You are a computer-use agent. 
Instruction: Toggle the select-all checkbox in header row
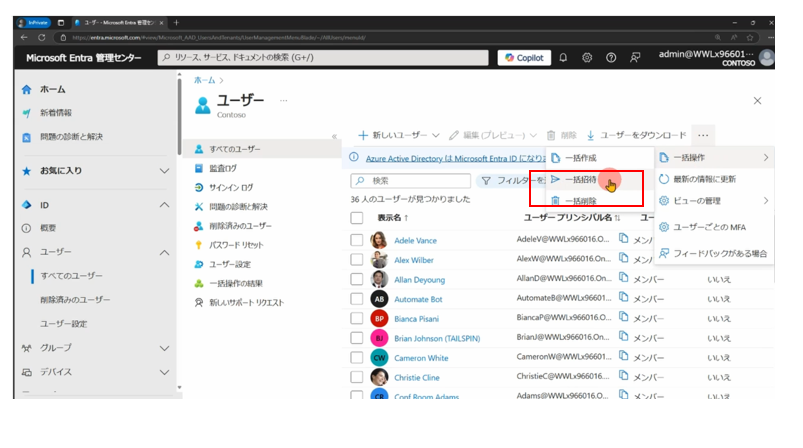pyautogui.click(x=357, y=217)
